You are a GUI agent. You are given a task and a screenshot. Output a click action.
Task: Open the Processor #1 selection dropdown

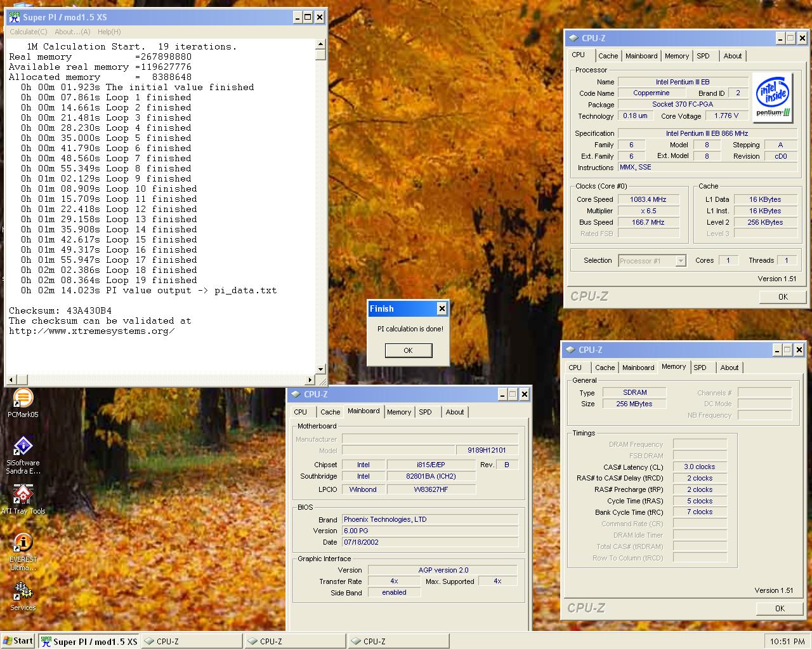[x=652, y=261]
